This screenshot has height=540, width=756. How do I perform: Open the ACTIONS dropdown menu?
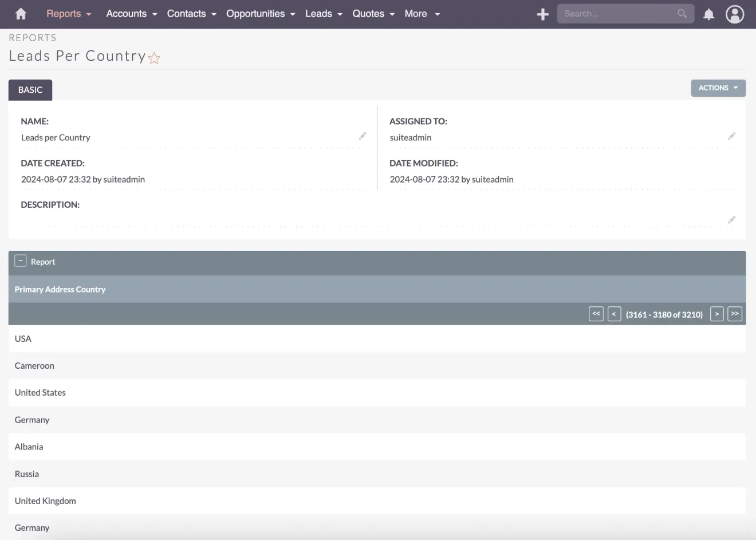coord(718,88)
